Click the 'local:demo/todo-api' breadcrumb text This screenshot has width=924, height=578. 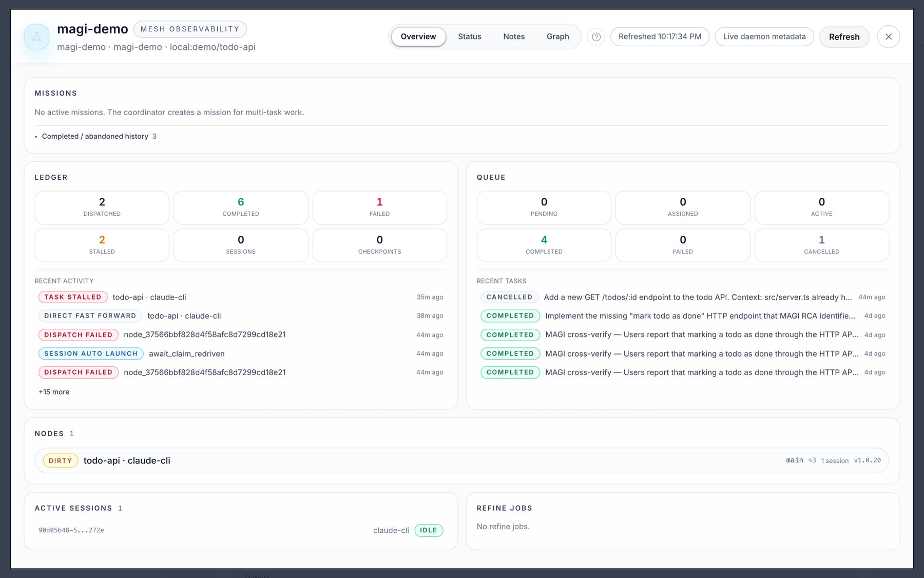213,47
